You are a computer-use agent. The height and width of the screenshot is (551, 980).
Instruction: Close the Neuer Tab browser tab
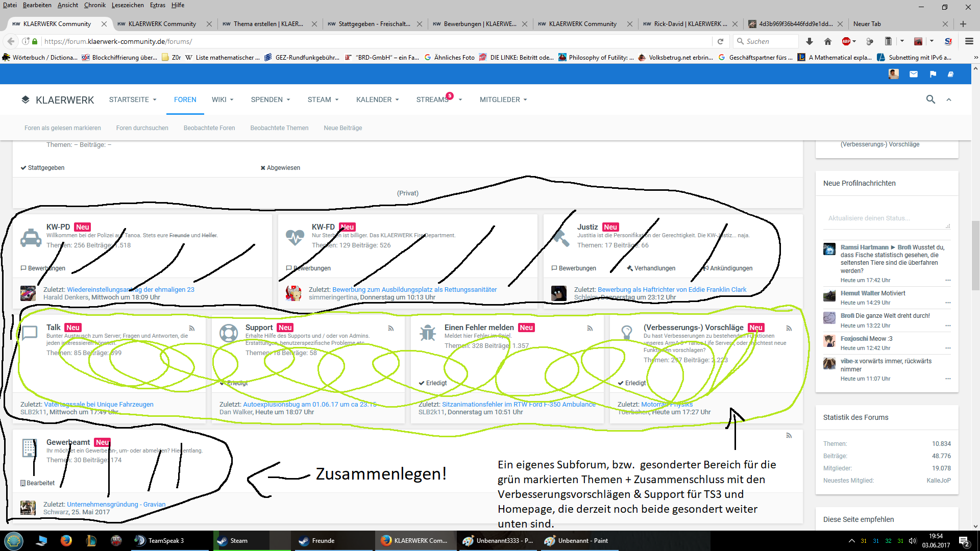[x=945, y=24]
